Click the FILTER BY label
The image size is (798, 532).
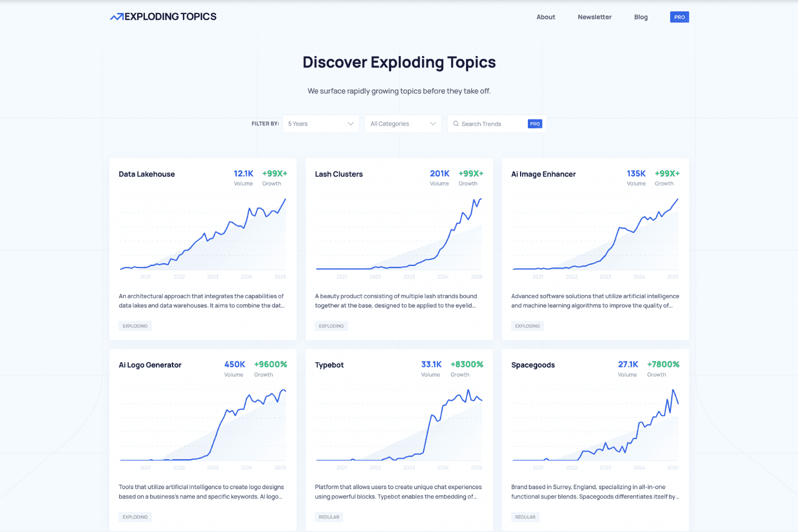tap(265, 124)
